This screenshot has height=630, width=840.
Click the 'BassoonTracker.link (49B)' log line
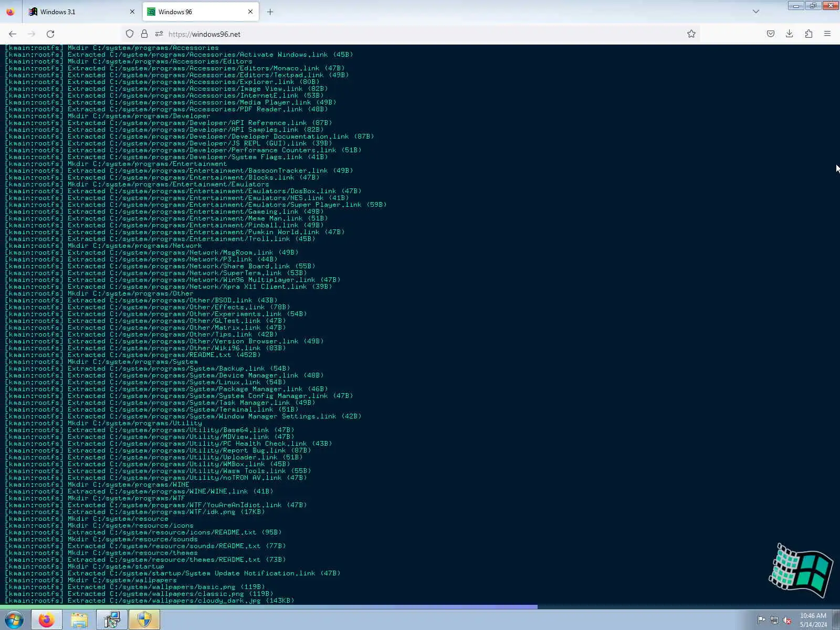click(179, 171)
